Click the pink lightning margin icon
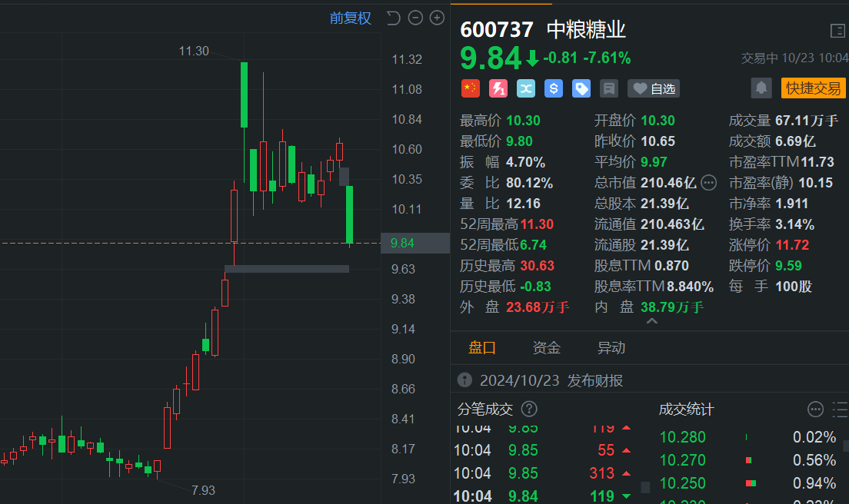The width and height of the screenshot is (849, 504). [498, 88]
